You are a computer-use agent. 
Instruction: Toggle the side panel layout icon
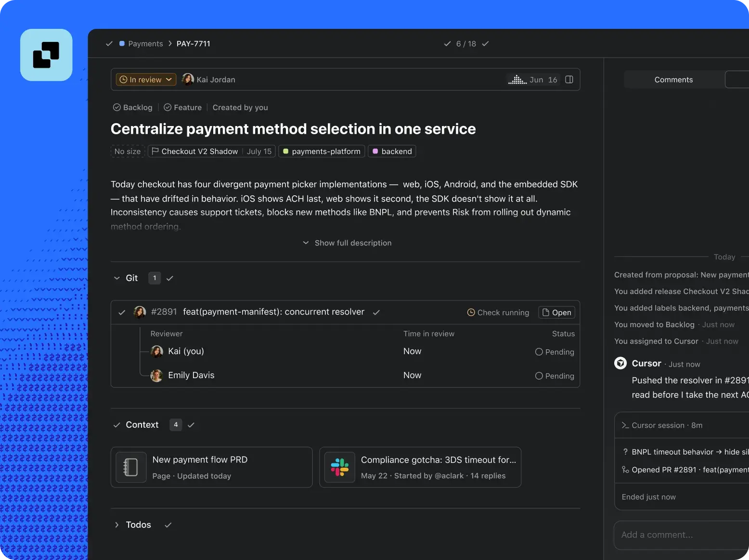[569, 79]
